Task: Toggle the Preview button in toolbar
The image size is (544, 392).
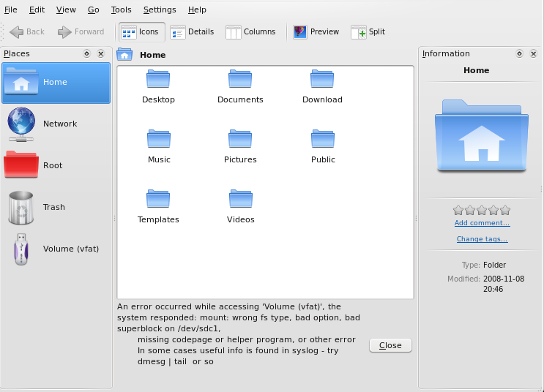Action: [x=316, y=31]
